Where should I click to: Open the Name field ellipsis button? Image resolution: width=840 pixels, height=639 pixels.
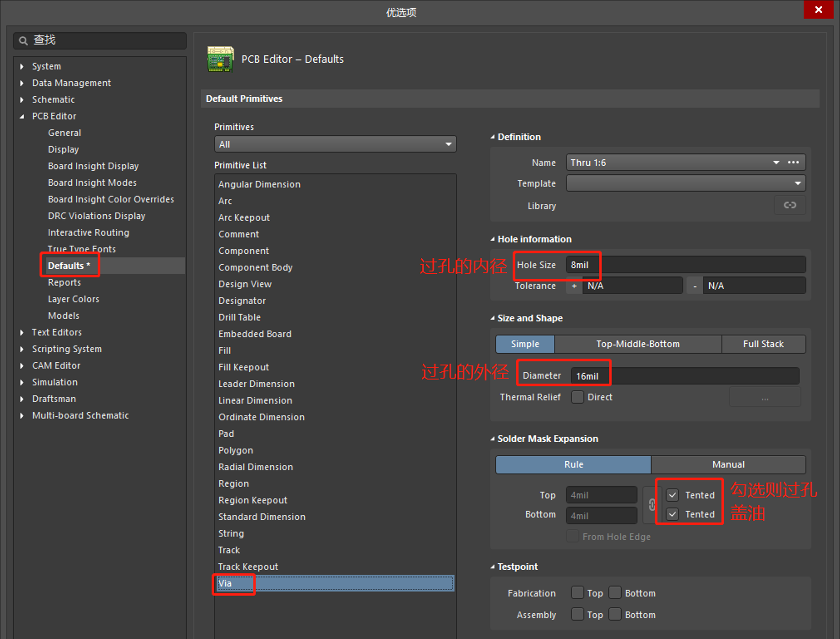click(793, 163)
